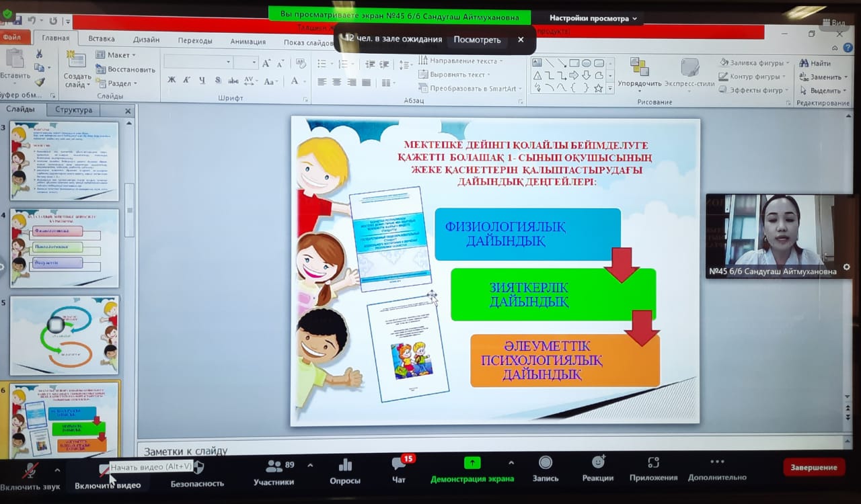Dismiss the waiting room notification
This screenshot has height=504, width=861.
point(521,40)
